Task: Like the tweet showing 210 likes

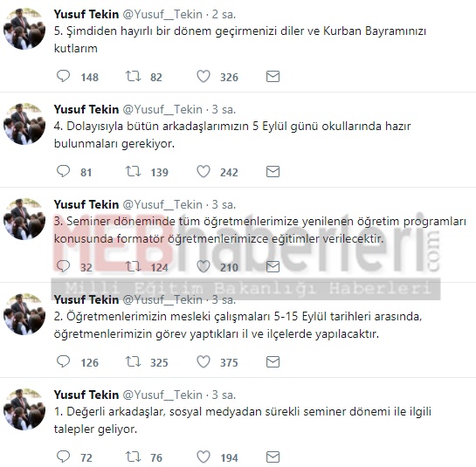Action: click(204, 266)
